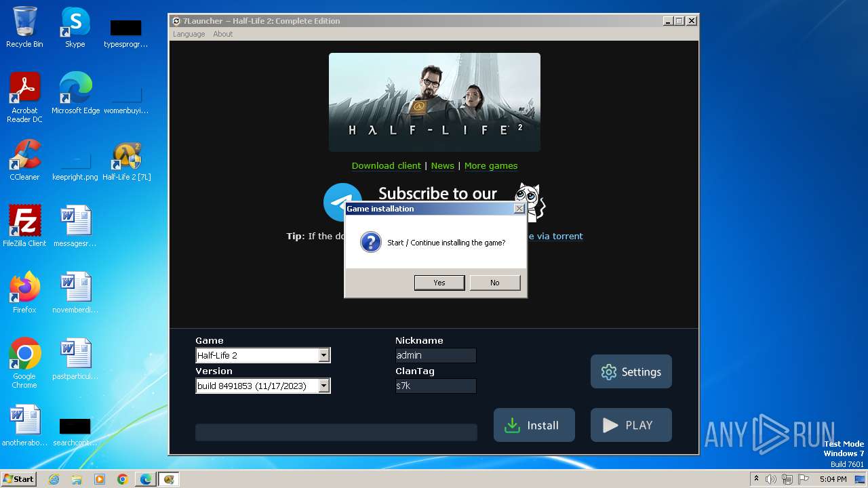Viewport: 868px width, 488px height.
Task: Click the Action Center flag icon
Action: (804, 479)
